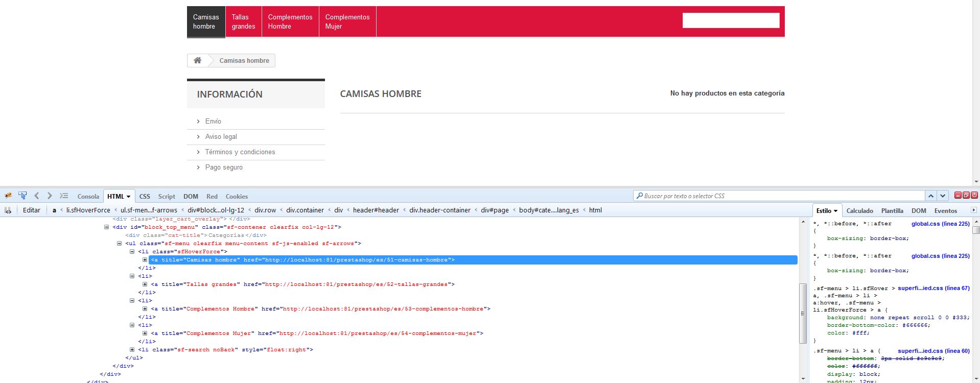This screenshot has height=383, width=980.
Task: Open the Aviso legal link
Action: 221,136
